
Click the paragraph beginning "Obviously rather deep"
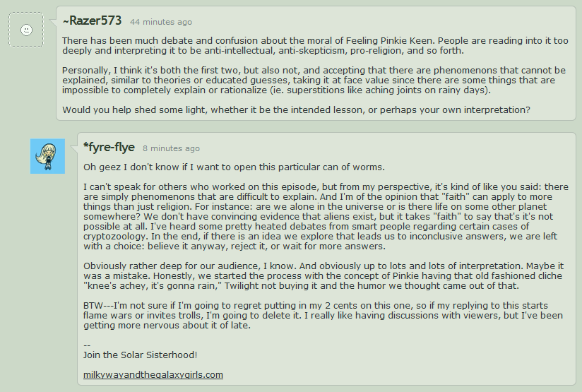(324, 276)
